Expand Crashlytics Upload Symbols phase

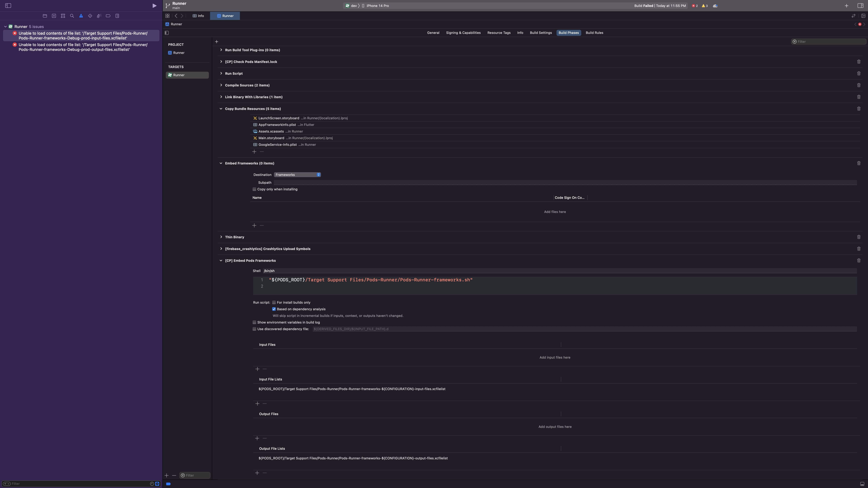tap(221, 249)
